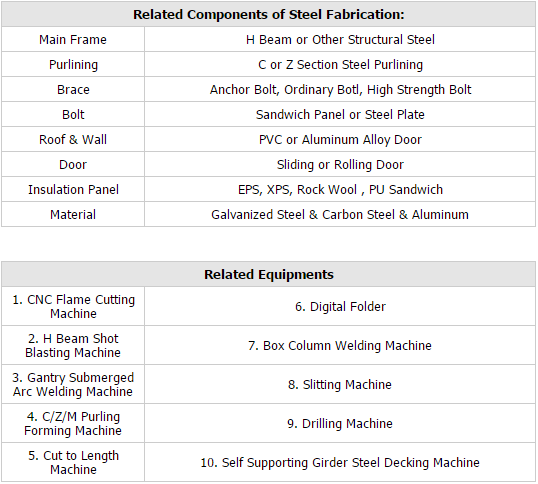
Task: Select the 'Roof & Wall' label
Action: click(73, 140)
